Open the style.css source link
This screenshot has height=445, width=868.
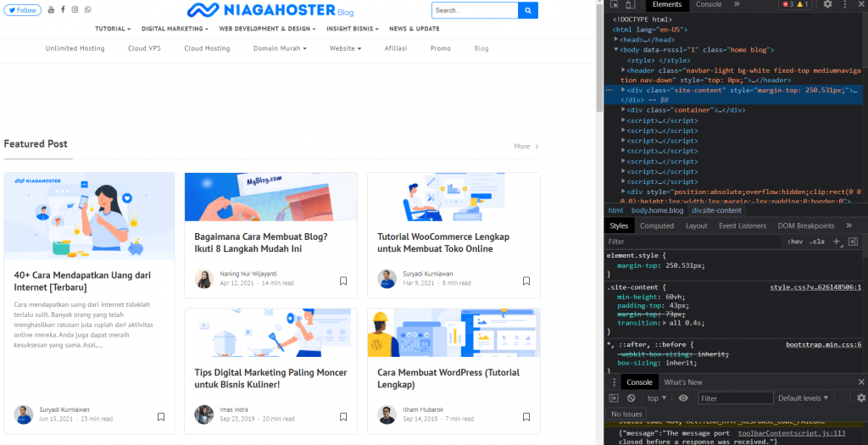click(x=815, y=287)
